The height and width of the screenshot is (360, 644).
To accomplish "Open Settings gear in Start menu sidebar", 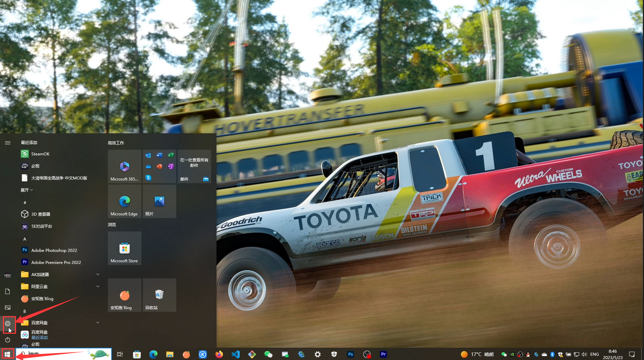I will click(x=8, y=324).
